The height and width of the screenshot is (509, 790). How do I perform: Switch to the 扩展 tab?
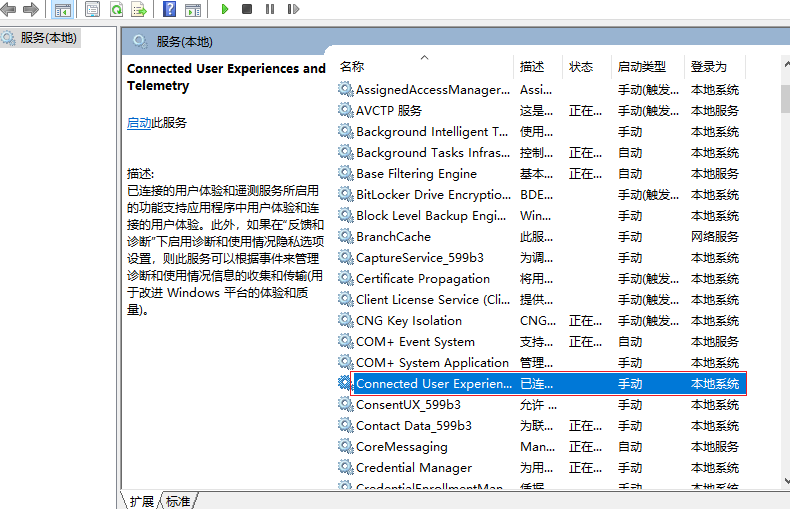[x=142, y=500]
